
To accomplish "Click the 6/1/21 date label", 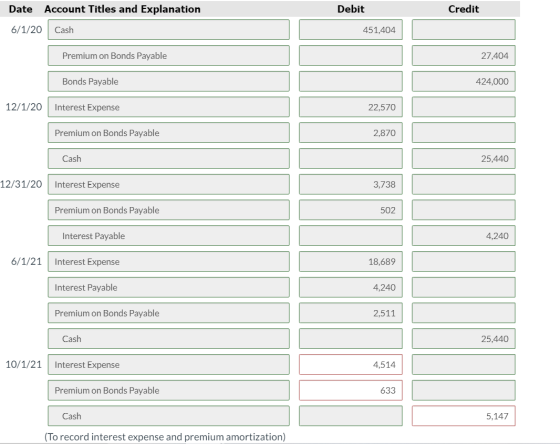I will (x=26, y=261).
